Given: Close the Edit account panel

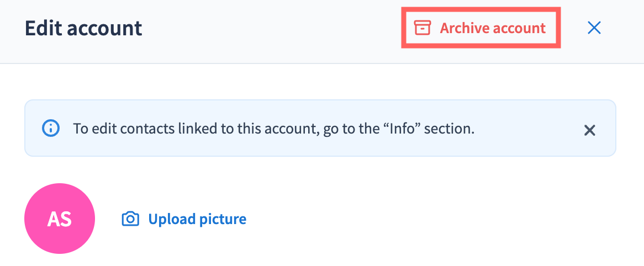Looking at the screenshot, I should click(x=594, y=28).
